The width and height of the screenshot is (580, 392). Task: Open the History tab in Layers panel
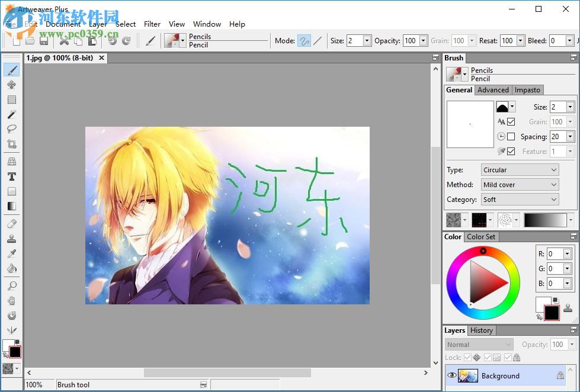coord(482,330)
